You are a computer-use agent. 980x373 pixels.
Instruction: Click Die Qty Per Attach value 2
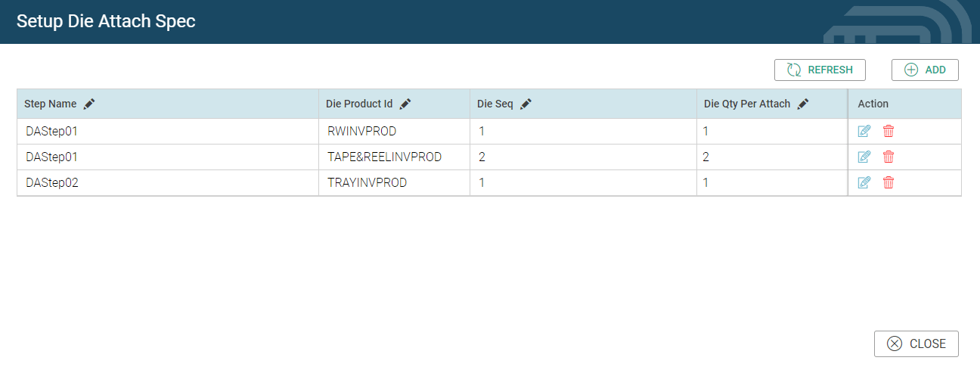706,157
